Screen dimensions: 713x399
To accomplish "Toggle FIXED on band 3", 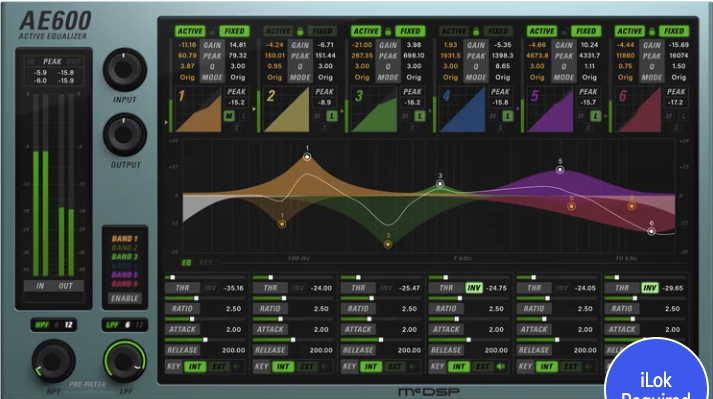I will 410,31.
